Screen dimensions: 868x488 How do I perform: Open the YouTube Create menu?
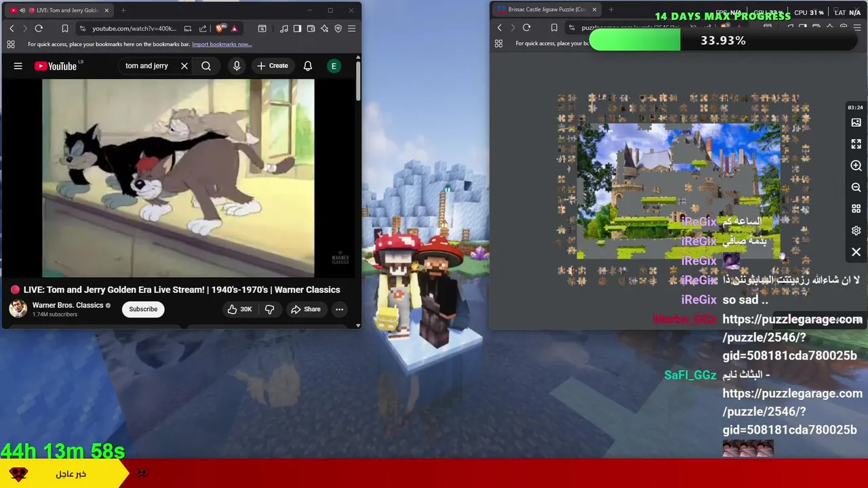tap(273, 66)
